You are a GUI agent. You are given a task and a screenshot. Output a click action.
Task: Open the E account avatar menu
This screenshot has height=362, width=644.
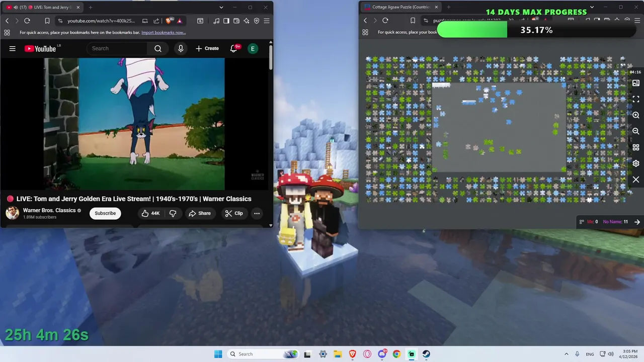click(x=253, y=48)
